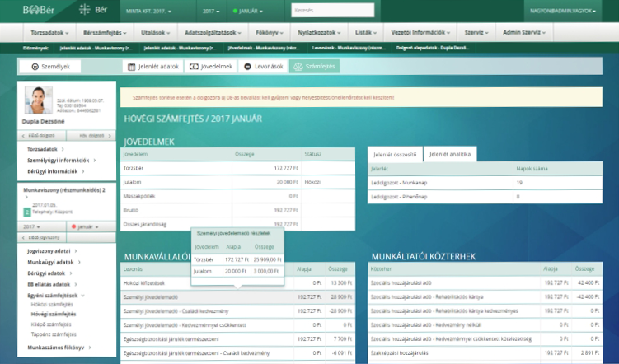Click the Hóközi kifizetések row
This screenshot has width=619, height=364.
[x=237, y=283]
